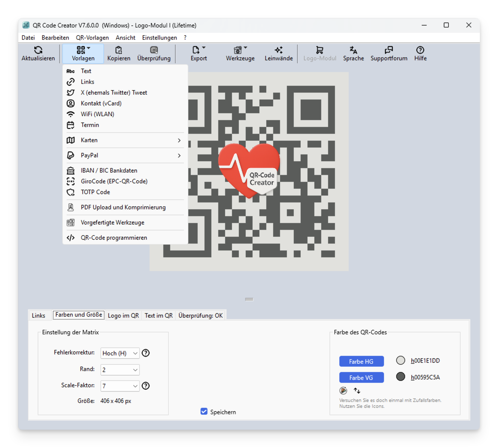This screenshot has width=498, height=448.
Task: Click the panel splitter handle below the QR preview
Action: coord(249,299)
